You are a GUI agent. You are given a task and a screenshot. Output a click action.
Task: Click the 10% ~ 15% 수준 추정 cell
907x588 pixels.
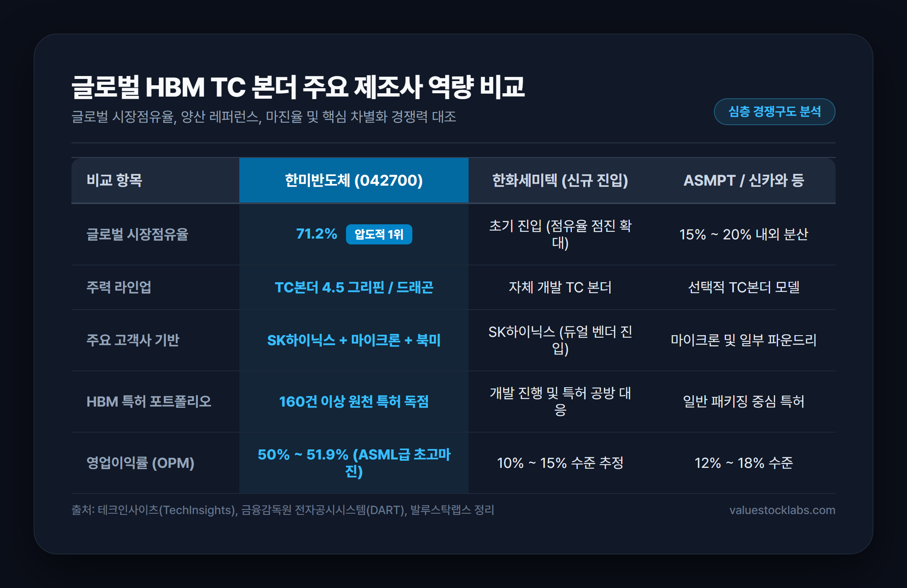[560, 463]
